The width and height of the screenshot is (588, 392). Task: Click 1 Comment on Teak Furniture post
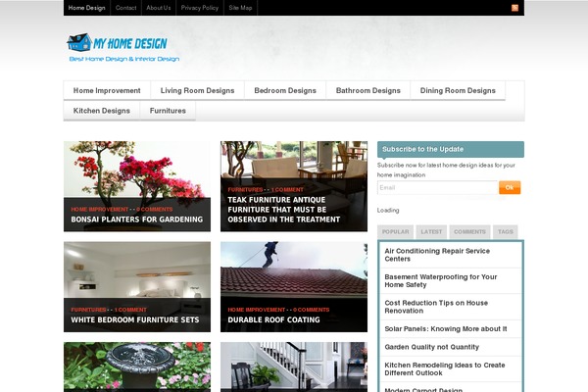pyautogui.click(x=287, y=190)
